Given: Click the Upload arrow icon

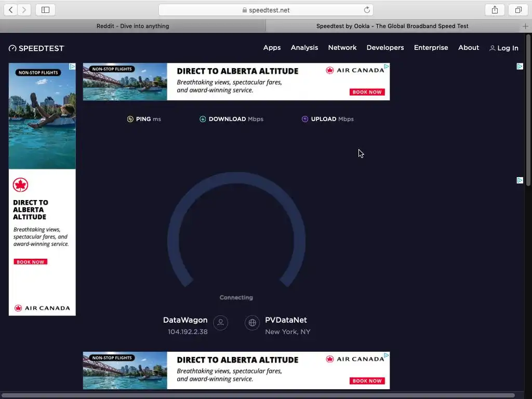Looking at the screenshot, I should pos(304,119).
